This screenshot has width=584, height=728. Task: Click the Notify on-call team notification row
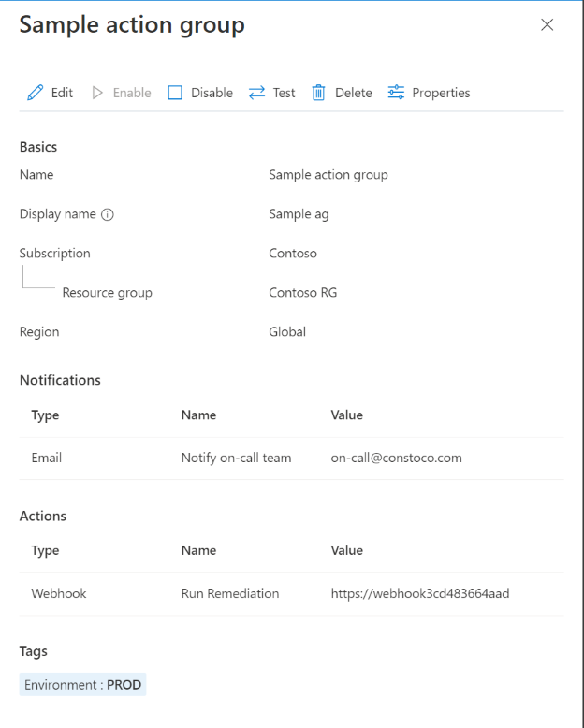click(236, 458)
